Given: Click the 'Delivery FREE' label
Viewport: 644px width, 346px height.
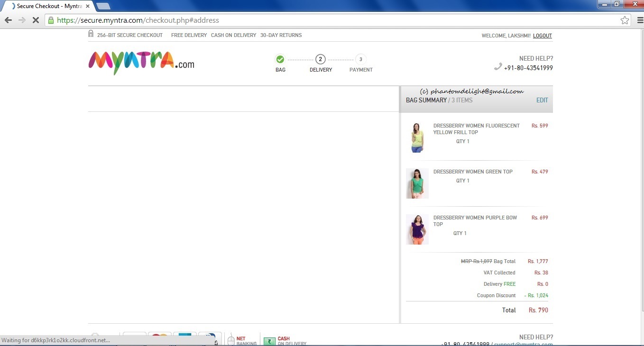Looking at the screenshot, I should click(499, 284).
